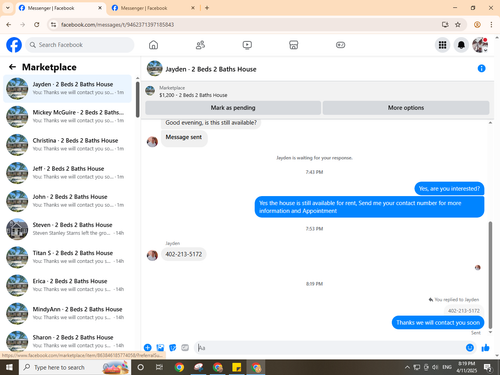
Task: Attach a photo using the image icon
Action: point(160,348)
